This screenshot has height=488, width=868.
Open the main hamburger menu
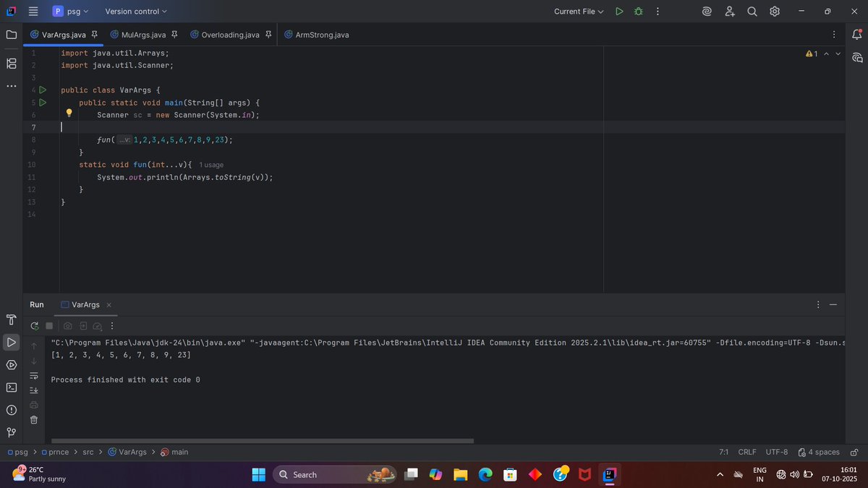point(33,12)
